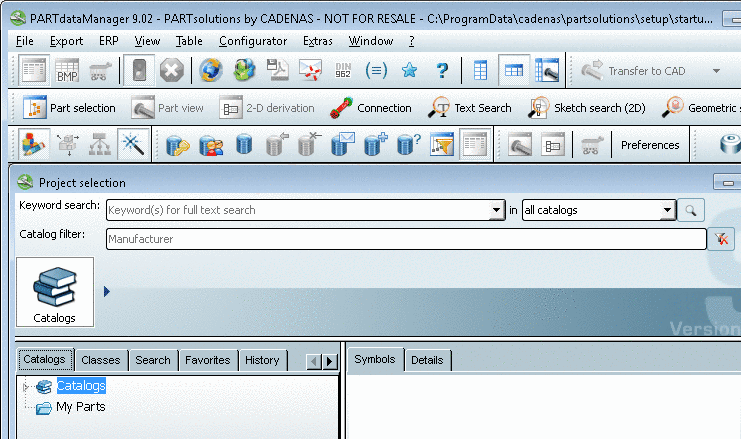This screenshot has height=439, width=741.
Task: Click the Manufacturer catalog filter field
Action: 406,239
